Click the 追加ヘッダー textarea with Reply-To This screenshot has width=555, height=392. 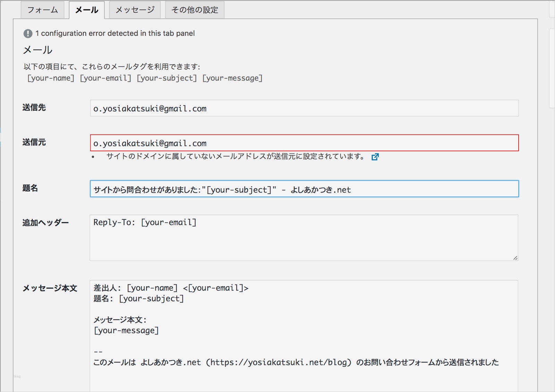coord(304,238)
